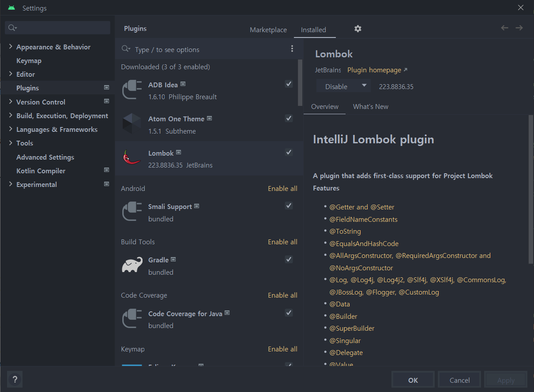
Task: Uncheck the Gradle plugin checkbox
Action: click(289, 259)
